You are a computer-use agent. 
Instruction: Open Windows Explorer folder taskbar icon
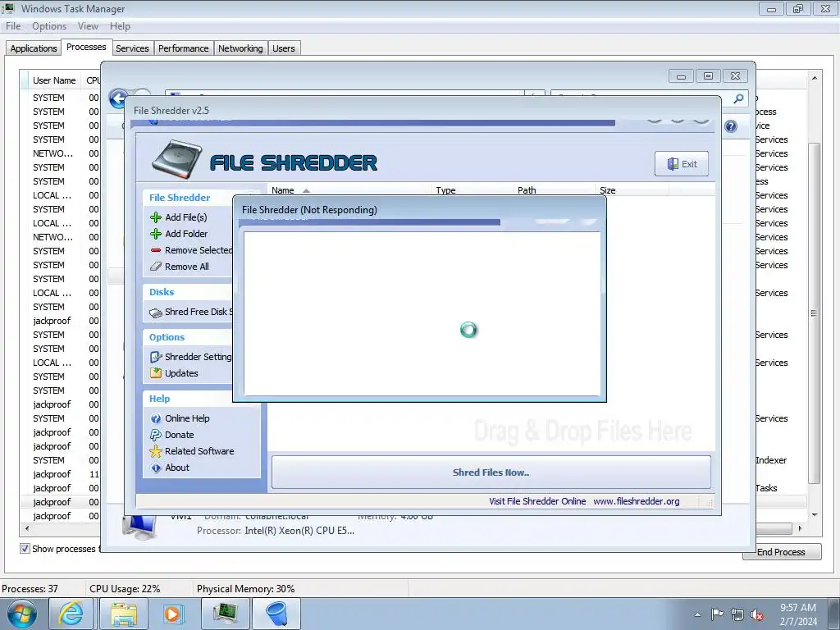click(x=124, y=614)
